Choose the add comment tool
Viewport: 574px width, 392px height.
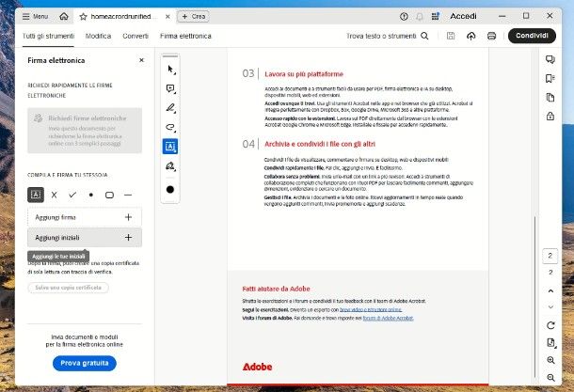170,88
